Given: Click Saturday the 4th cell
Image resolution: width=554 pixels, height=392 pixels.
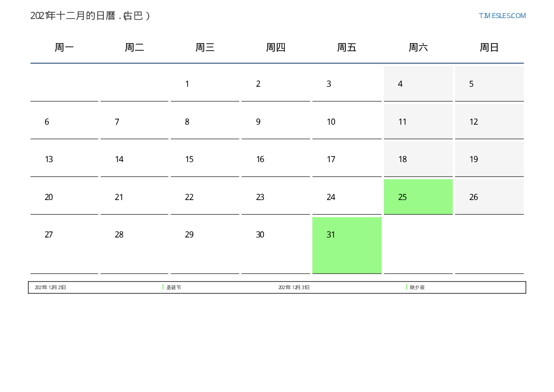Looking at the screenshot, I should click(x=418, y=84).
